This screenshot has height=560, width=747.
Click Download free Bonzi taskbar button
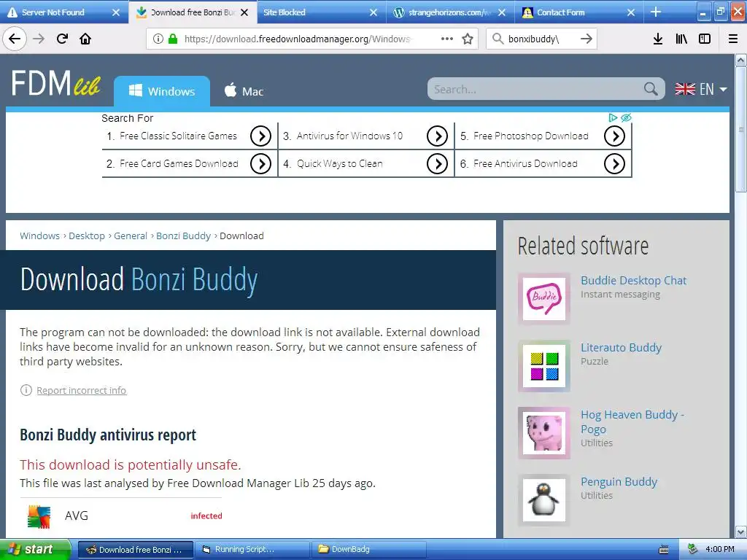tap(136, 549)
